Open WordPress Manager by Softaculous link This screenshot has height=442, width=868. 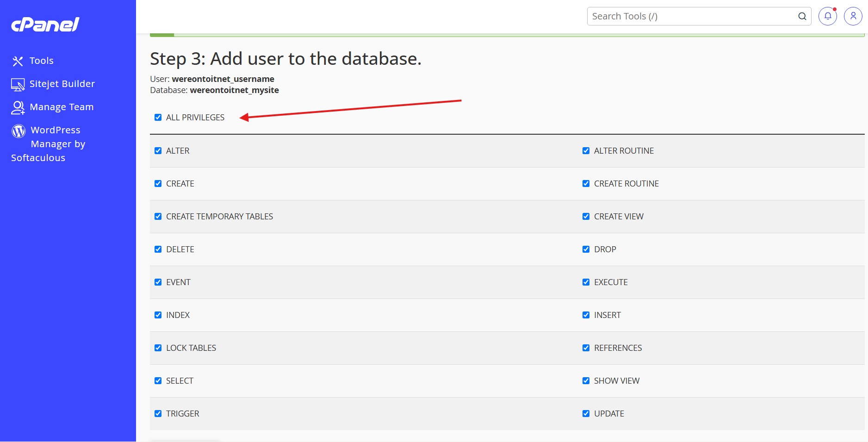pyautogui.click(x=48, y=144)
